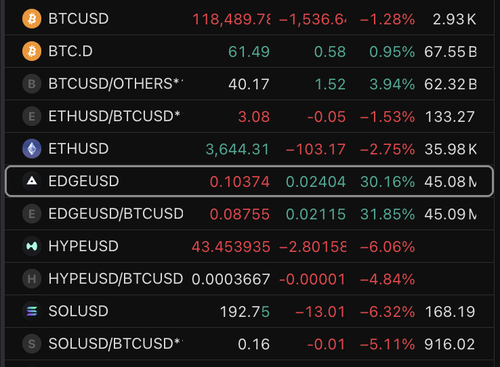Screen dimensions: 500x367
Task: Click EDGEUSD change percent 30.16%
Action: pyautogui.click(x=388, y=182)
